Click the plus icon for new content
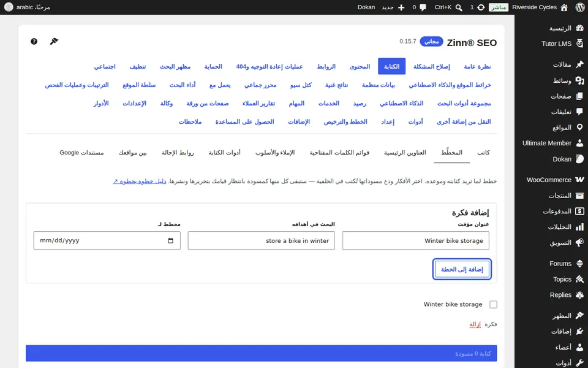The height and width of the screenshot is (368, 588). coord(401,7)
